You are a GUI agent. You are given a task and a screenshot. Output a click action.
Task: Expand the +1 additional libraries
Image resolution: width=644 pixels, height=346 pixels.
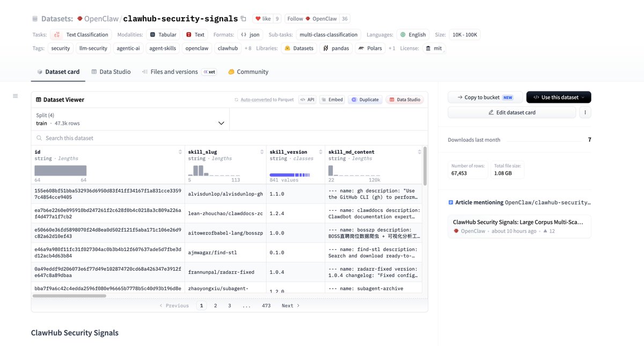[392, 48]
